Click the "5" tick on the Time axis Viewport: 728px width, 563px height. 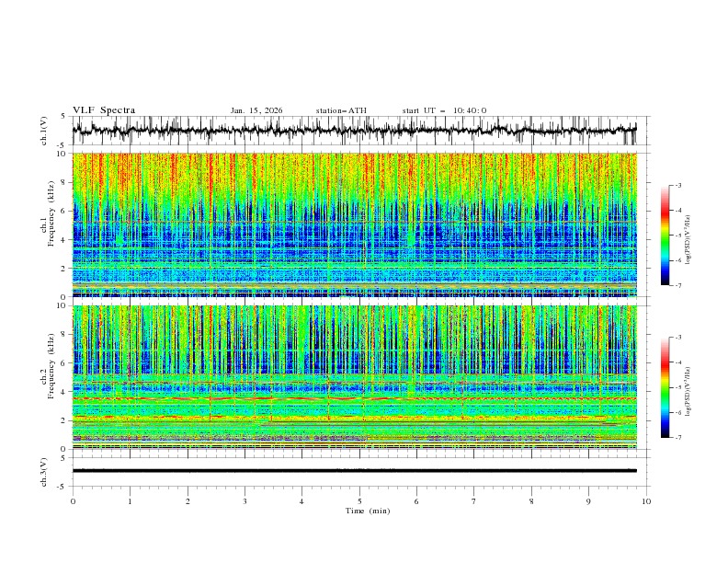[x=359, y=501]
